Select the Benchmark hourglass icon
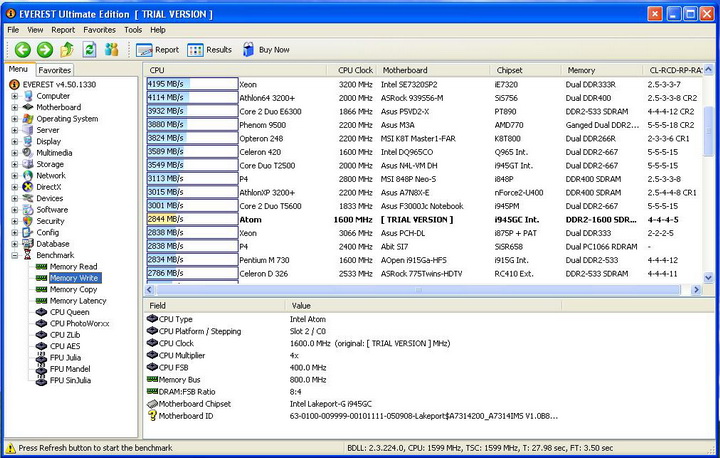This screenshot has width=720, height=458. [x=28, y=255]
